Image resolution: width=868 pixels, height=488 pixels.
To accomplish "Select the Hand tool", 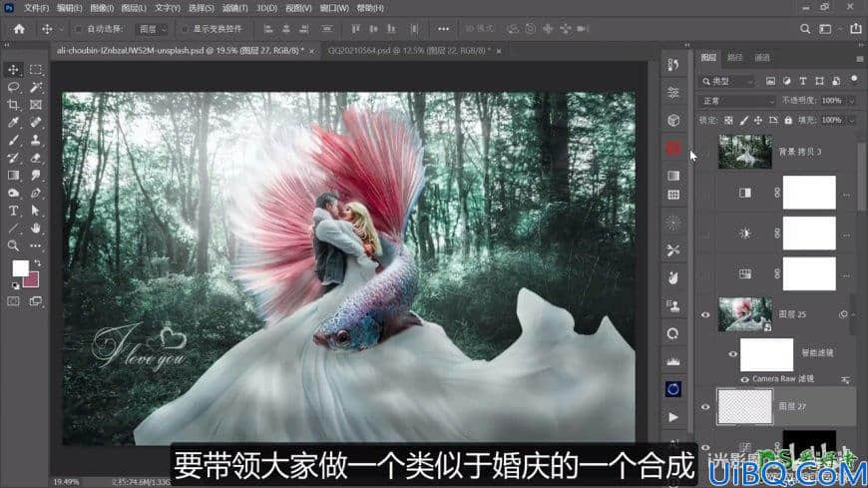I will click(36, 229).
